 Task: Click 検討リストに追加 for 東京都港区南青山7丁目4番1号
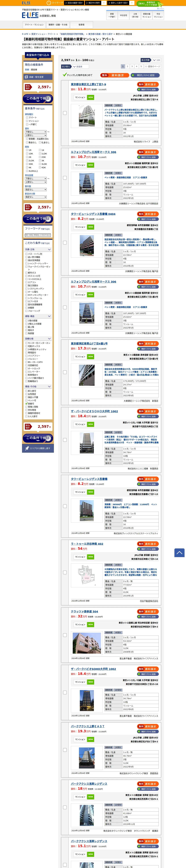(148, 349)
